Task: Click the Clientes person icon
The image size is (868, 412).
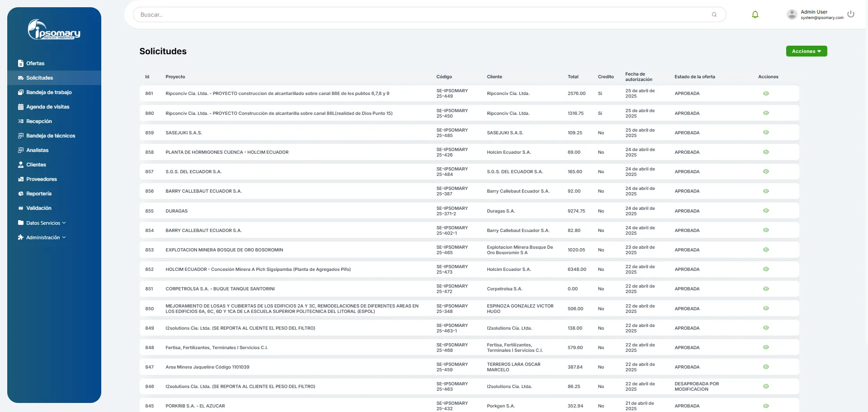Action: coord(21,165)
